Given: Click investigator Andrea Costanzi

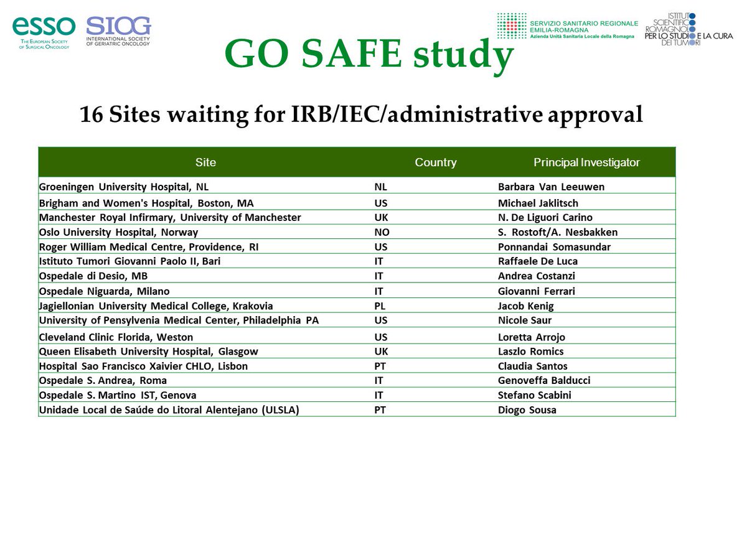Looking at the screenshot, I should [x=537, y=276].
